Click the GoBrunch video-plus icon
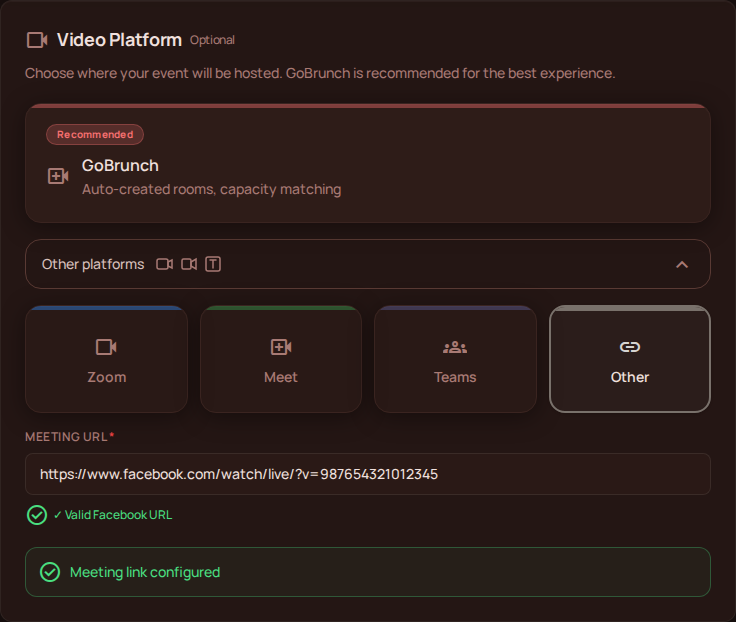Image resolution: width=736 pixels, height=622 pixels. [58, 177]
